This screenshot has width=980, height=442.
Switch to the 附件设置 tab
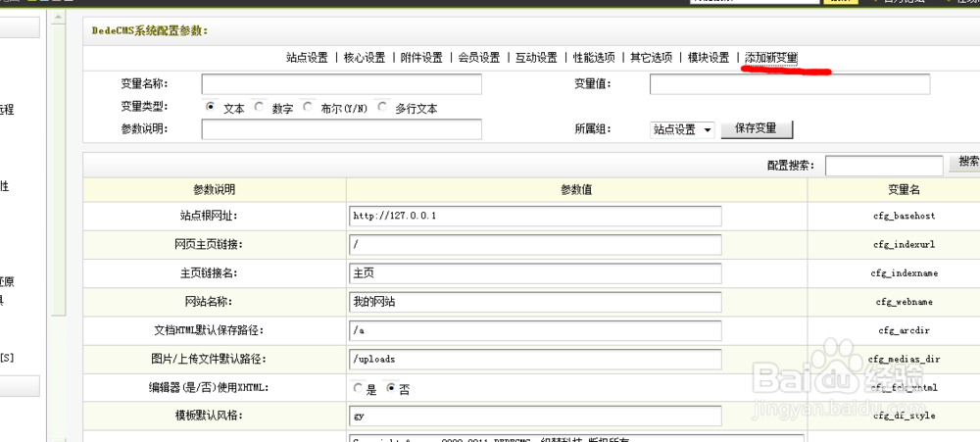tap(421, 58)
